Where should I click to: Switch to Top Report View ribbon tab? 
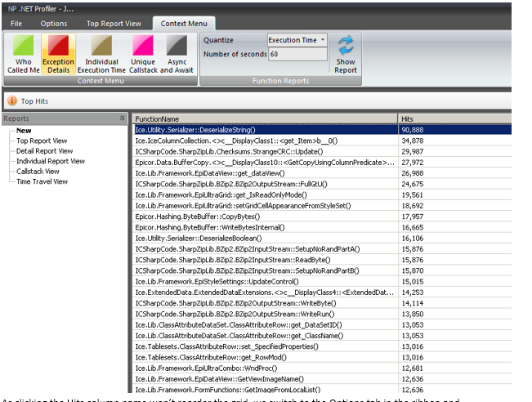pos(114,24)
